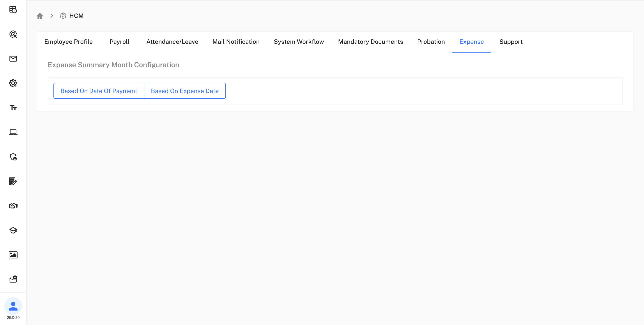Open the image gallery sidebar icon
The height and width of the screenshot is (325, 644).
click(x=13, y=255)
